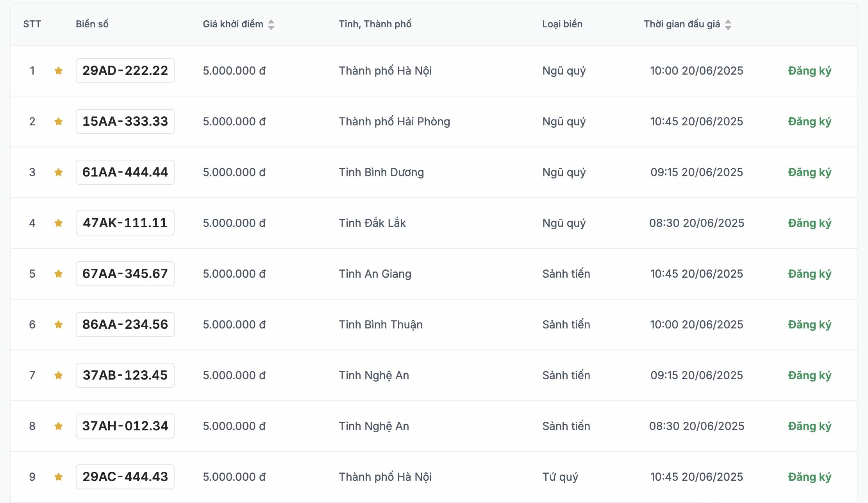Open plate number 29AC-444.43 box
This screenshot has width=868, height=503.
coord(125,477)
